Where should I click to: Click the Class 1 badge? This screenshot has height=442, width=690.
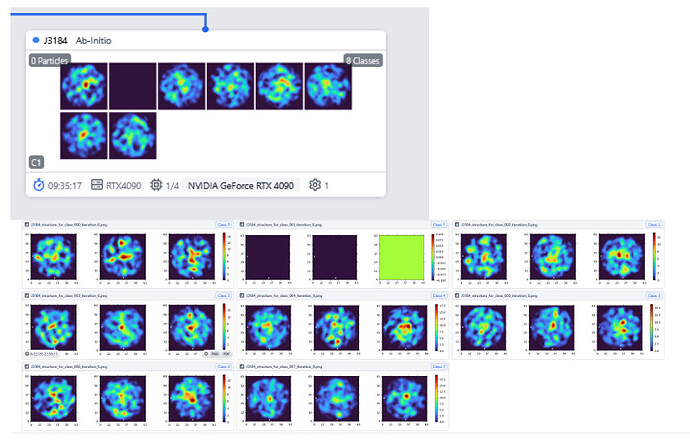(x=438, y=225)
